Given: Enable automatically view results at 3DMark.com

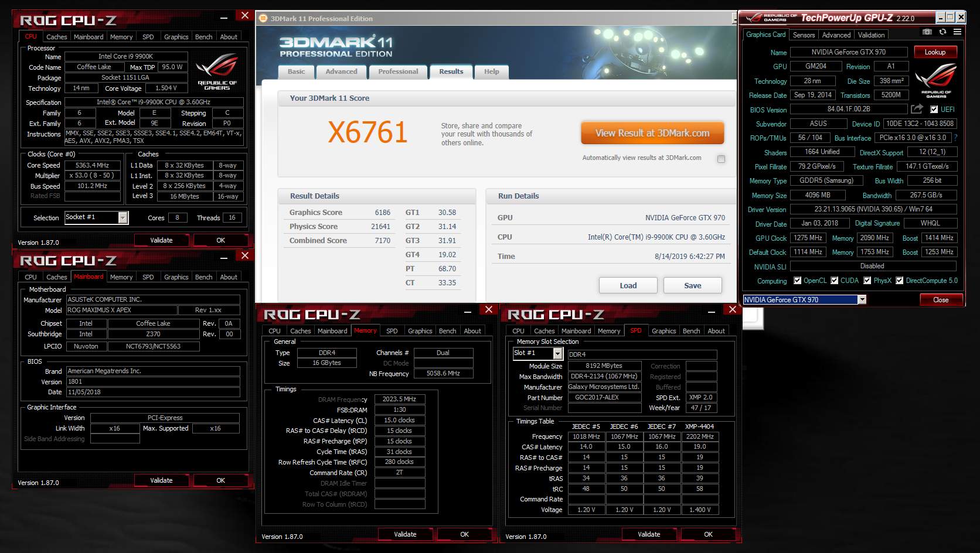Looking at the screenshot, I should tap(721, 159).
